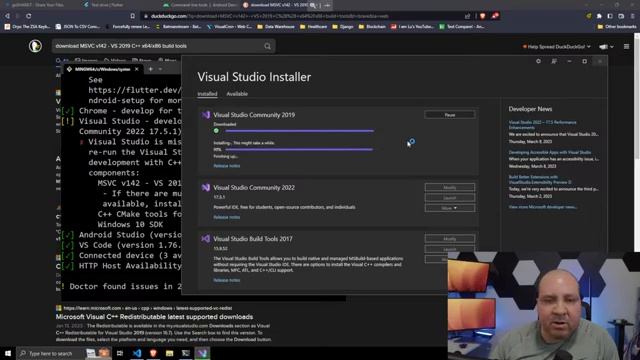Open Visual Studio Installer from the taskbar
The height and width of the screenshot is (360, 640).
[x=202, y=353]
